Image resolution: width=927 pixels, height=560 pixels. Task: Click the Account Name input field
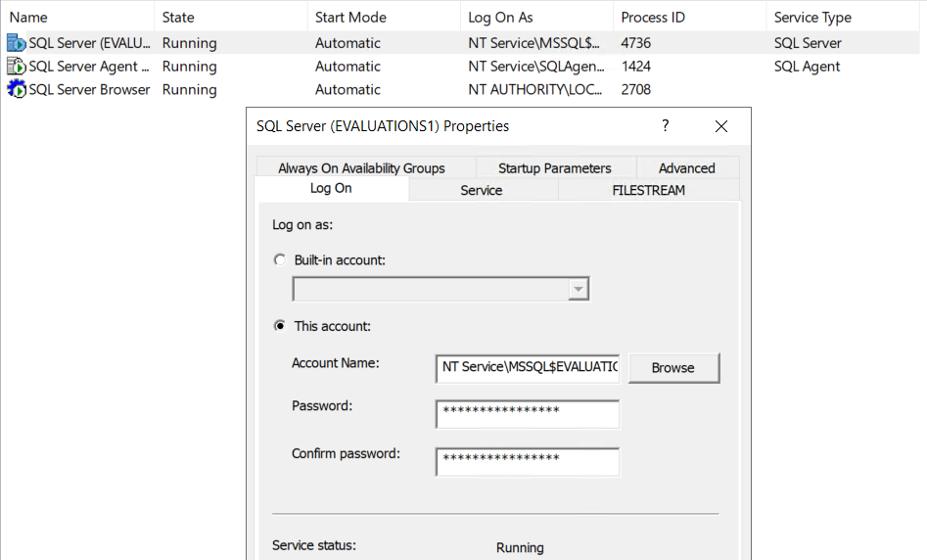tap(528, 368)
